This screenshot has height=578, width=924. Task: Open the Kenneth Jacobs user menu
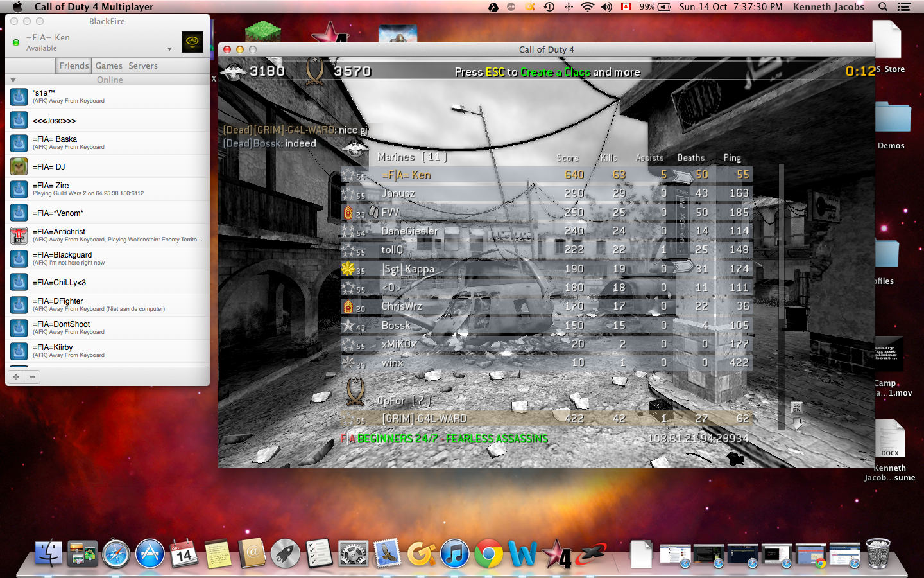pos(828,6)
